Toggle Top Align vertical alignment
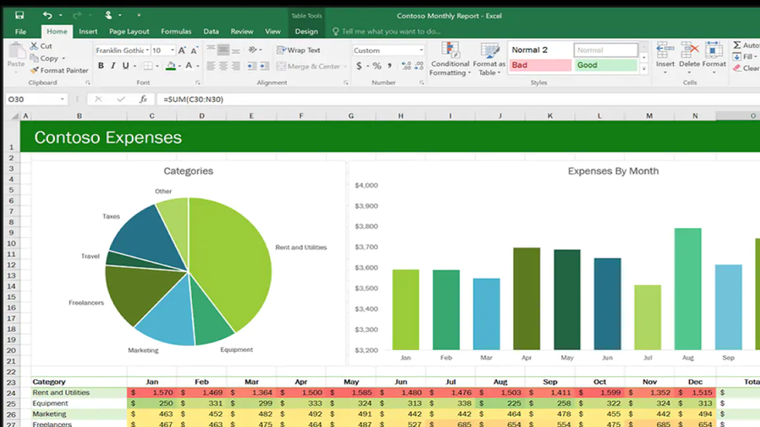 coord(211,50)
